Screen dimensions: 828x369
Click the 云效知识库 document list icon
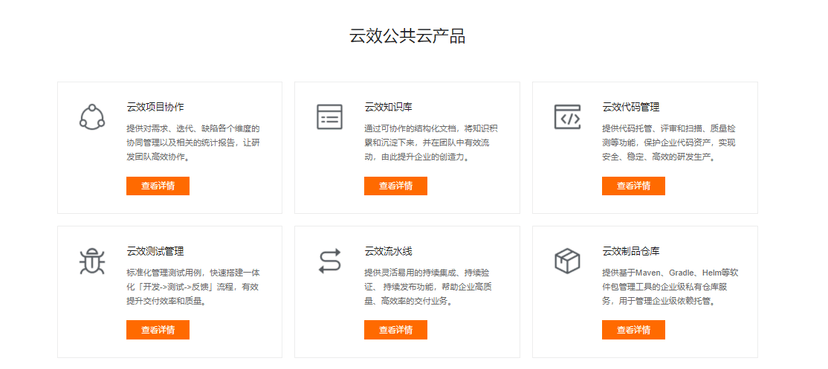[x=330, y=117]
